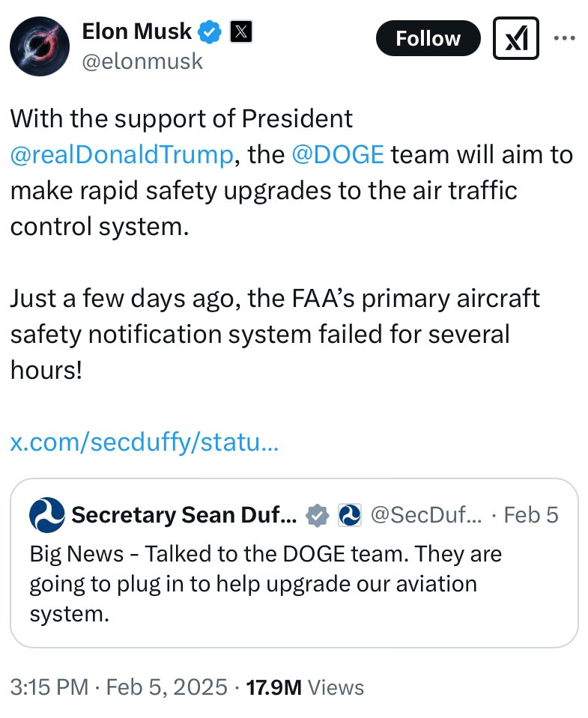Open the Elon Musk display name link

coord(136,32)
